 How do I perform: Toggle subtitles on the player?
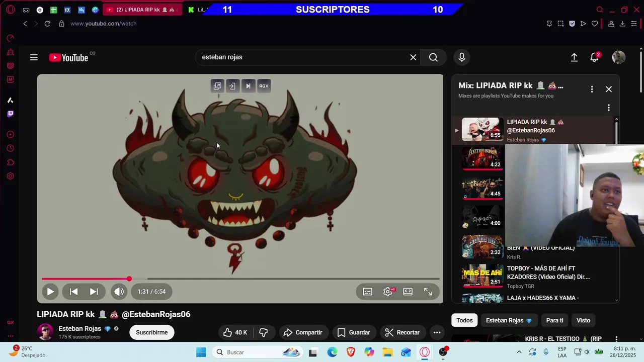pos(368,292)
